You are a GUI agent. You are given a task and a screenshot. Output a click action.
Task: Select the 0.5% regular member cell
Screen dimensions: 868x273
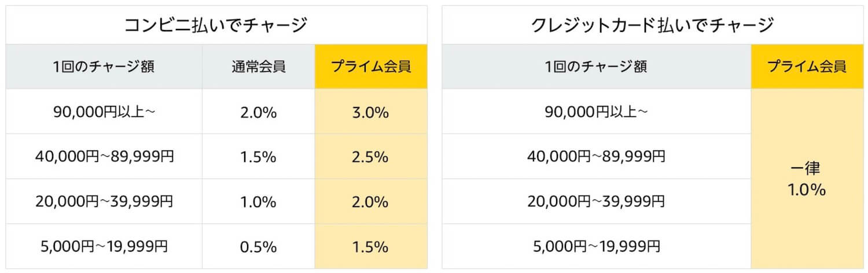pos(259,247)
